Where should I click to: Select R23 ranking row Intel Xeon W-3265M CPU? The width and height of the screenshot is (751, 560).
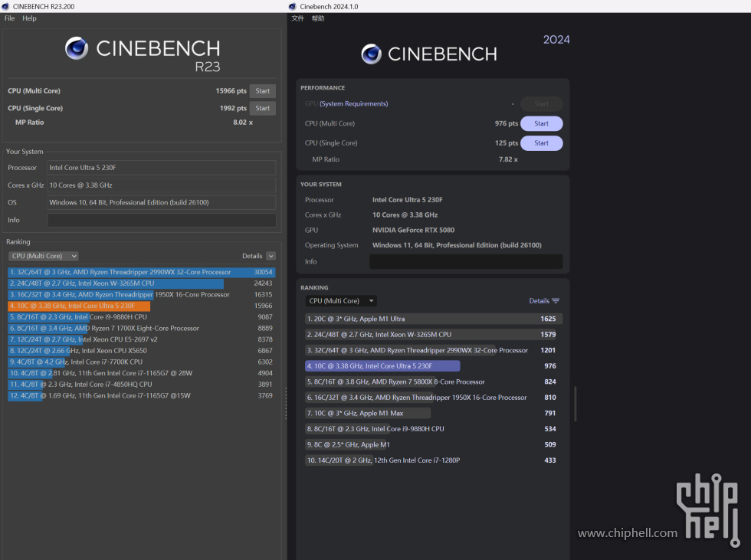[141, 283]
